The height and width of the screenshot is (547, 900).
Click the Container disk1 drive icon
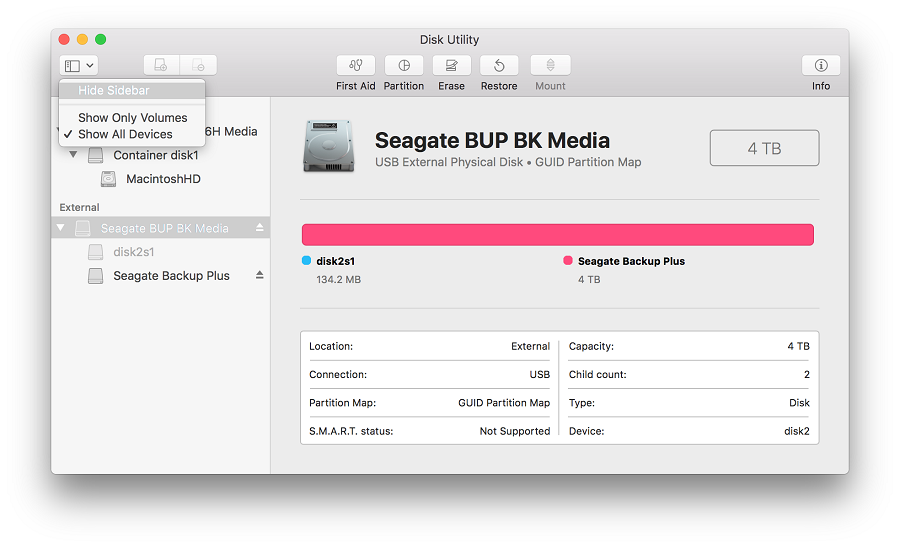click(x=95, y=156)
